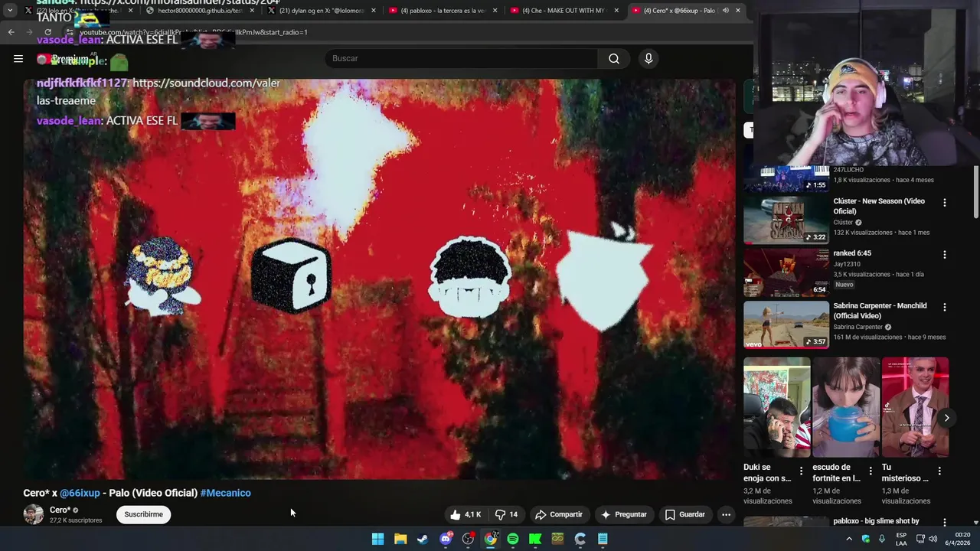Image resolution: width=980 pixels, height=551 pixels.
Task: Open the 'Tu misterioso' short
Action: [x=915, y=407]
